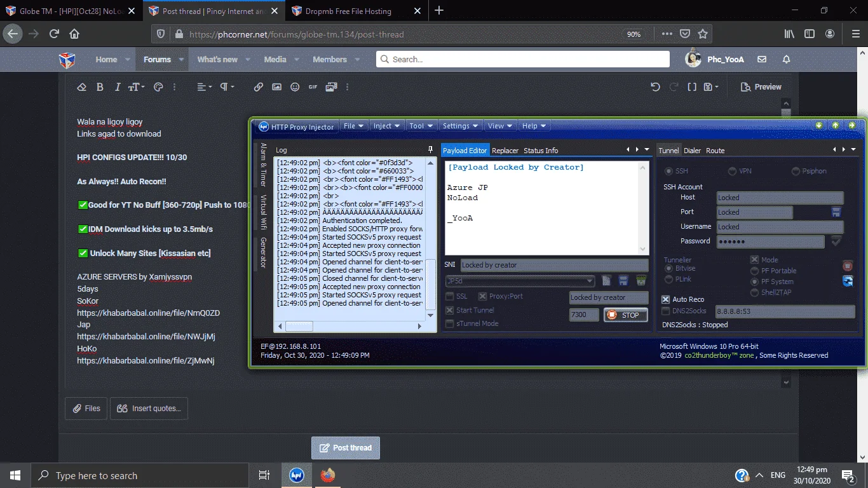868x488 pixels.
Task: Open the text alignment dropdown
Action: pos(203,87)
